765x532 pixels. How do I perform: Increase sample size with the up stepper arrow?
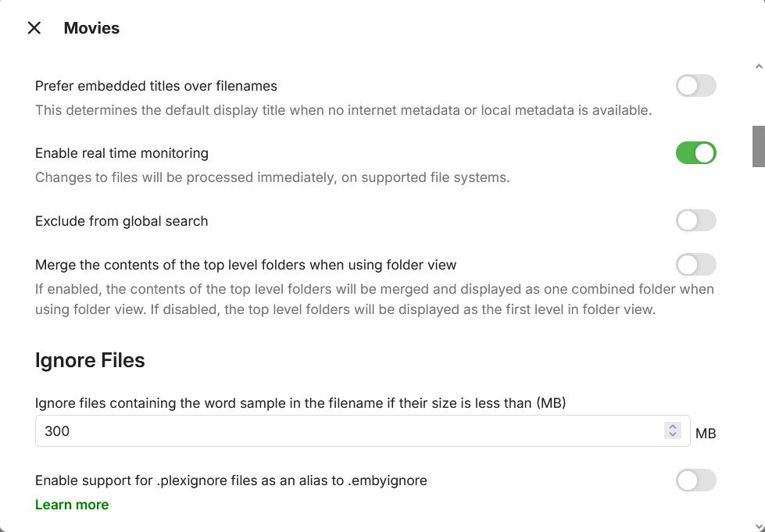[x=673, y=427]
